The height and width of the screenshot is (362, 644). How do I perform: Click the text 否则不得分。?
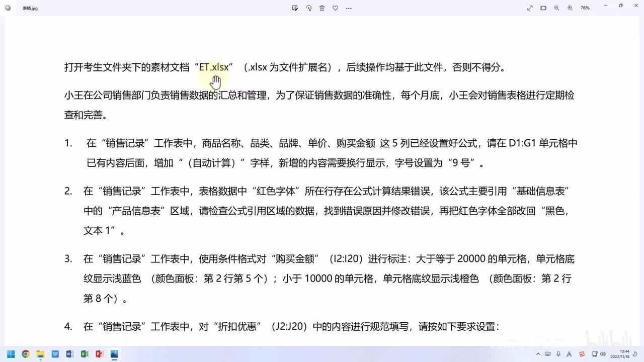pos(479,67)
